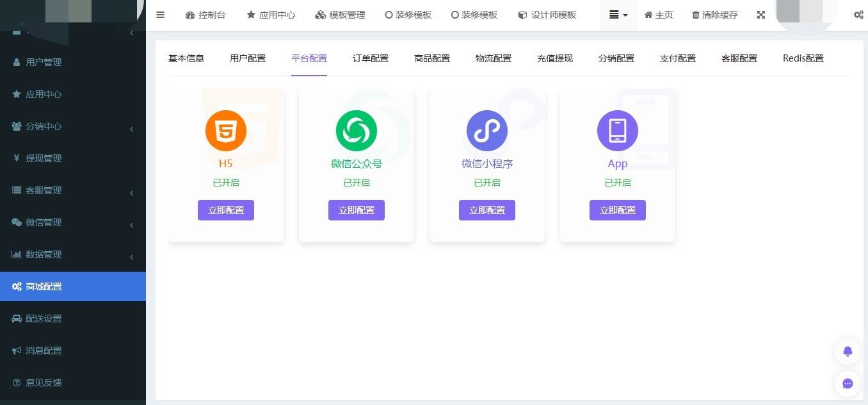Viewport: 868px width, 405px height.
Task: Click the 微信小程序 link icon
Action: click(x=487, y=131)
